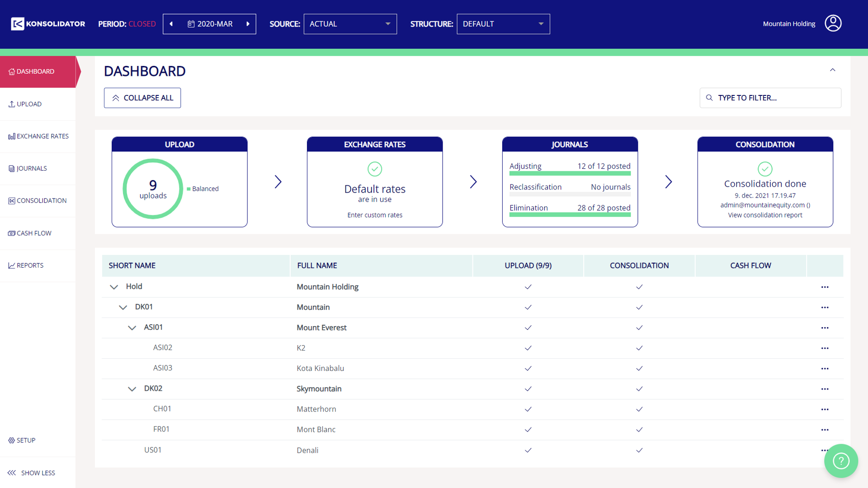
Task: Go to next period with right arrow
Action: click(248, 24)
